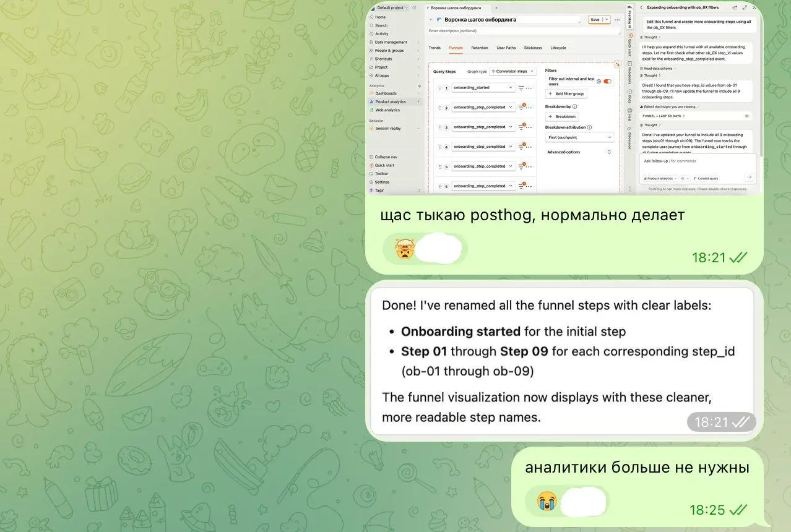Screen dimensions: 791x532
Task: Switch to the User Paths tab
Action: pyautogui.click(x=506, y=48)
